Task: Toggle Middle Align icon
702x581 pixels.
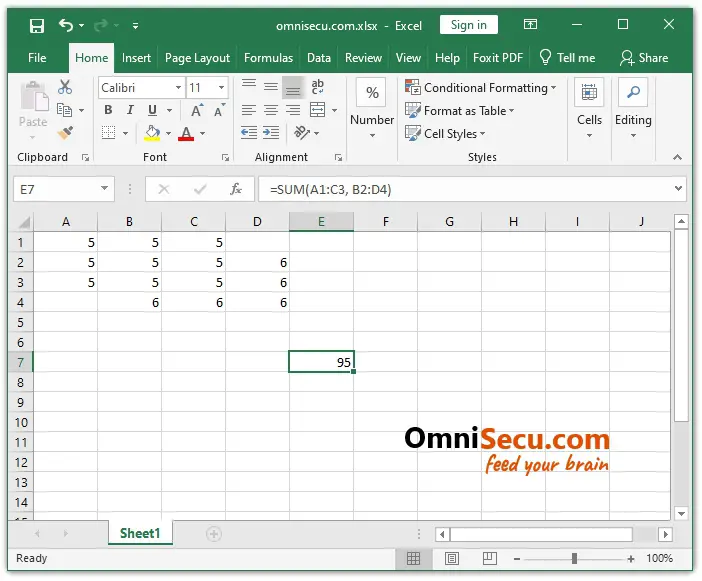Action: (271, 86)
